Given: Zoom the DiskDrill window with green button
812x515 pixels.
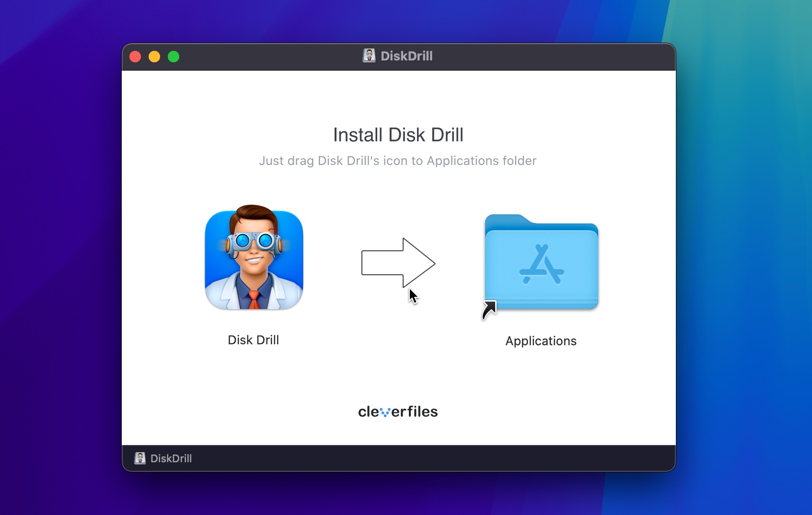Looking at the screenshot, I should 174,57.
